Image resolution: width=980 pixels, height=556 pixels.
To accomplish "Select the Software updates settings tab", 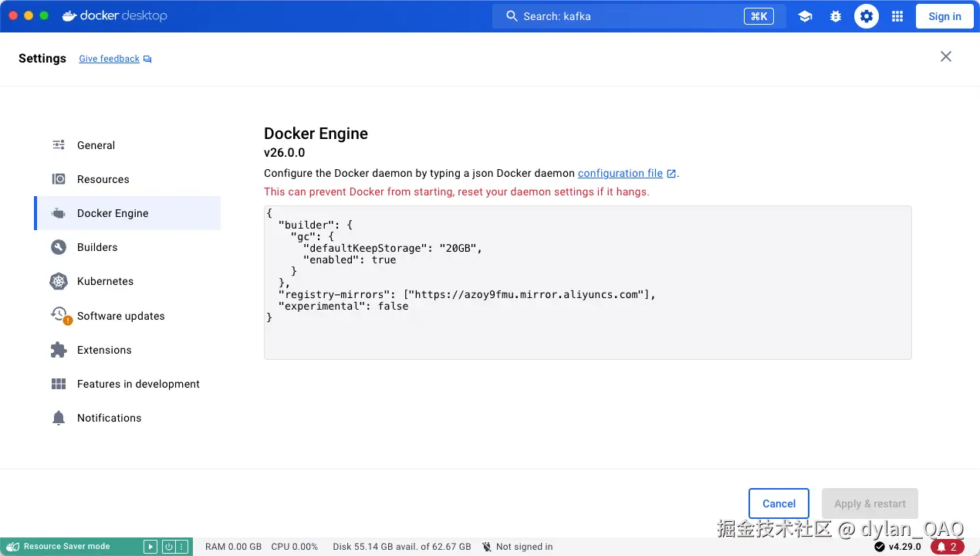I will point(127,316).
